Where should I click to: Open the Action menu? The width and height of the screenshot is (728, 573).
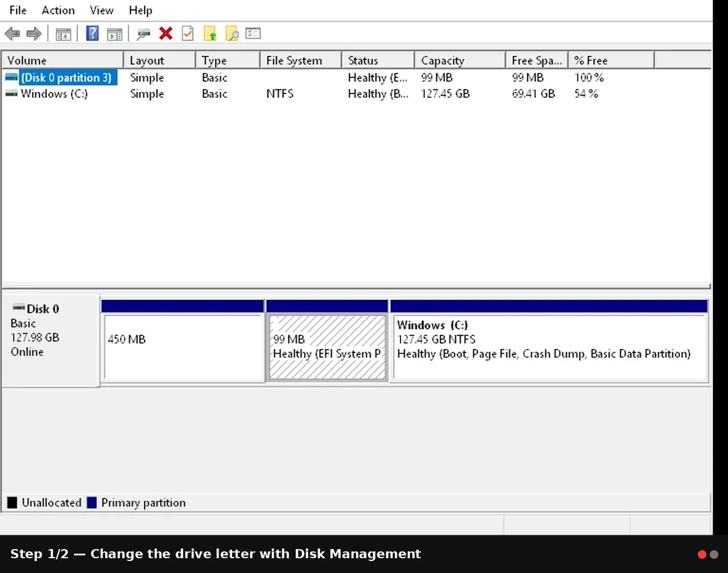[x=58, y=10]
